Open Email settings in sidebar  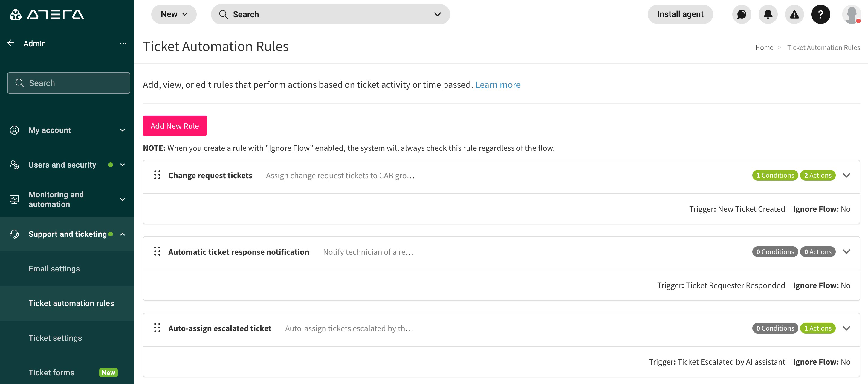[x=54, y=268]
